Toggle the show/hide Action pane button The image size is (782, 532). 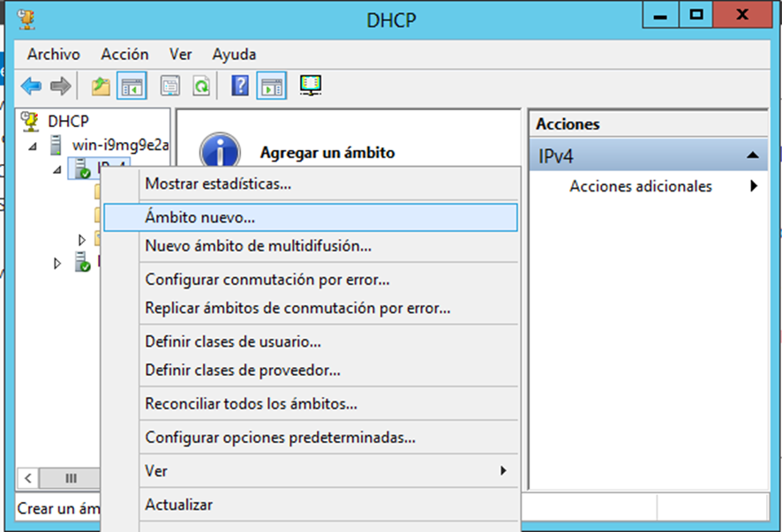[x=272, y=86]
